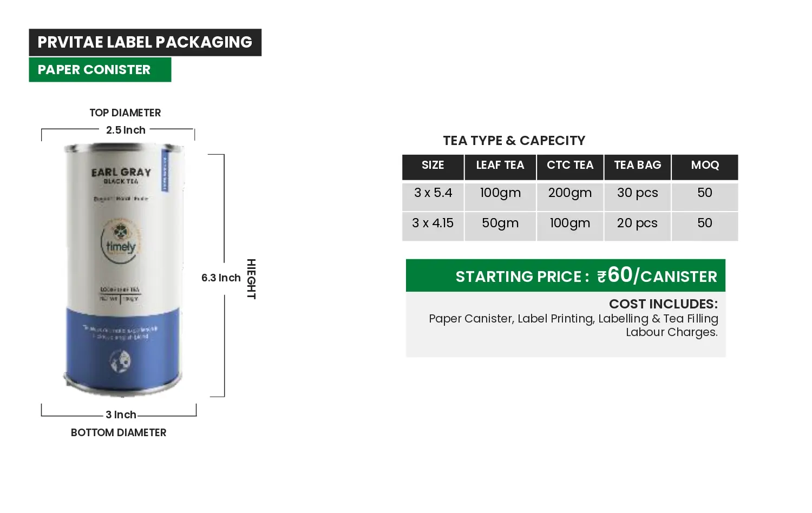The height and width of the screenshot is (513, 812).
Task: Click the SIZE column header
Action: [433, 167]
